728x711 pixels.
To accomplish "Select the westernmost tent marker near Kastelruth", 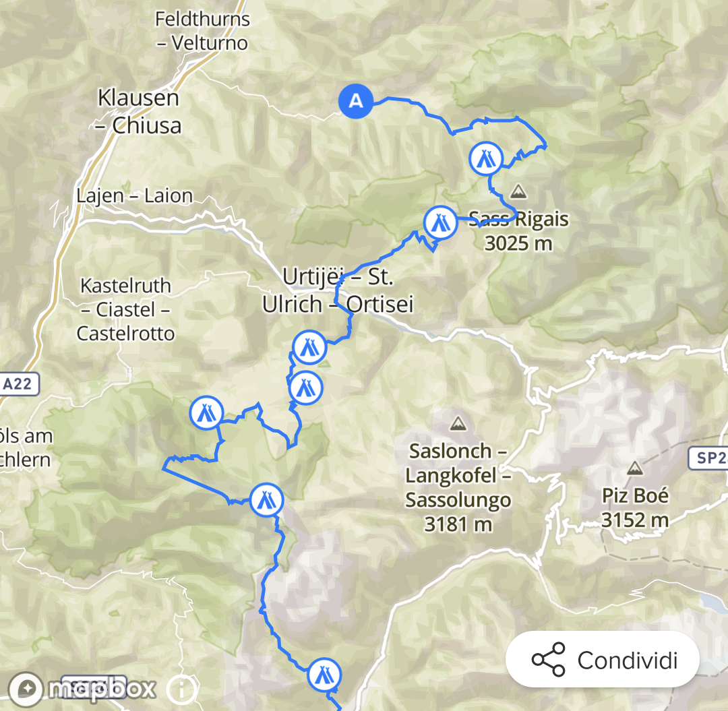I will pos(207,412).
